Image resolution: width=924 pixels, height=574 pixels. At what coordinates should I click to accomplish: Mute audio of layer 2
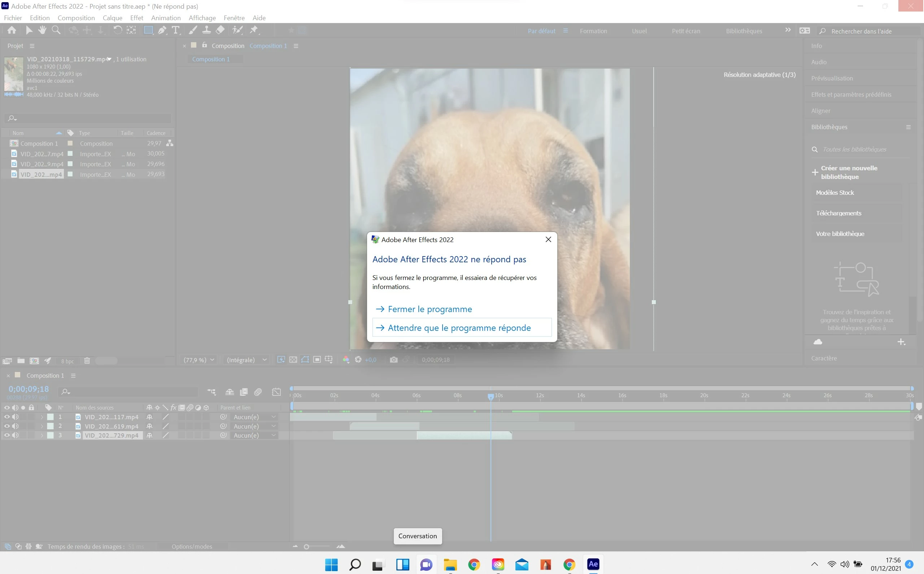point(15,426)
